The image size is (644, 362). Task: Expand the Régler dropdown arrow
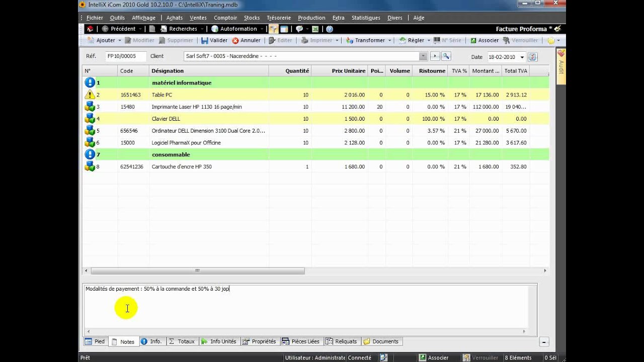pos(429,40)
